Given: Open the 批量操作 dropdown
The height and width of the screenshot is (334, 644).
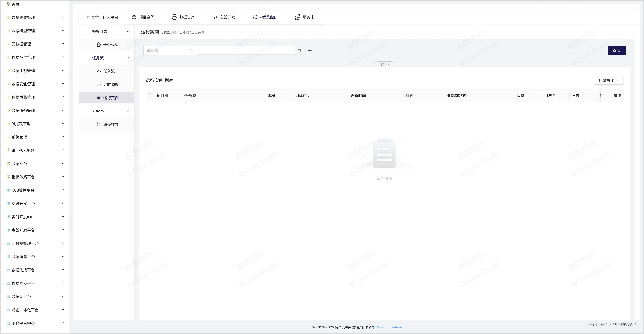Looking at the screenshot, I should click(x=609, y=80).
